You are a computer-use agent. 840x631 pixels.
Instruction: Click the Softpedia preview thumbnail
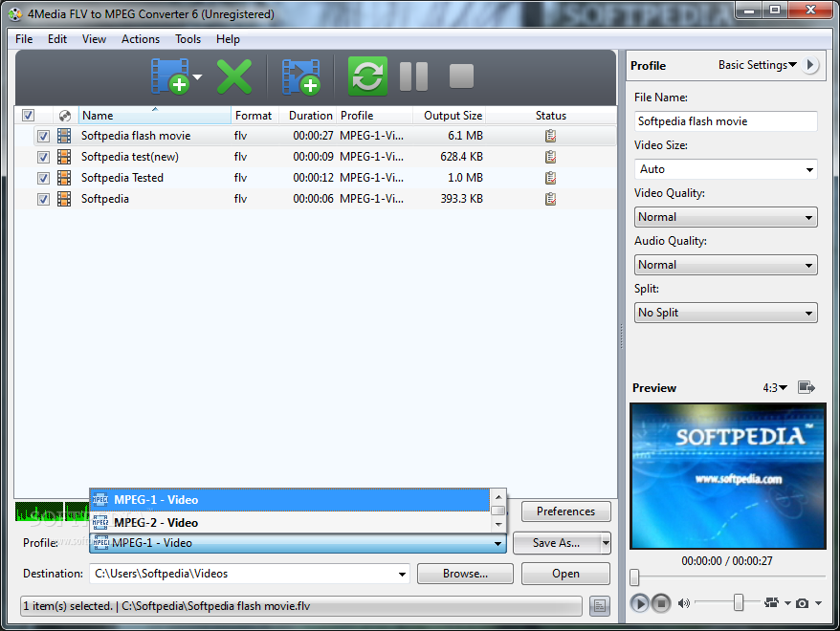point(727,476)
